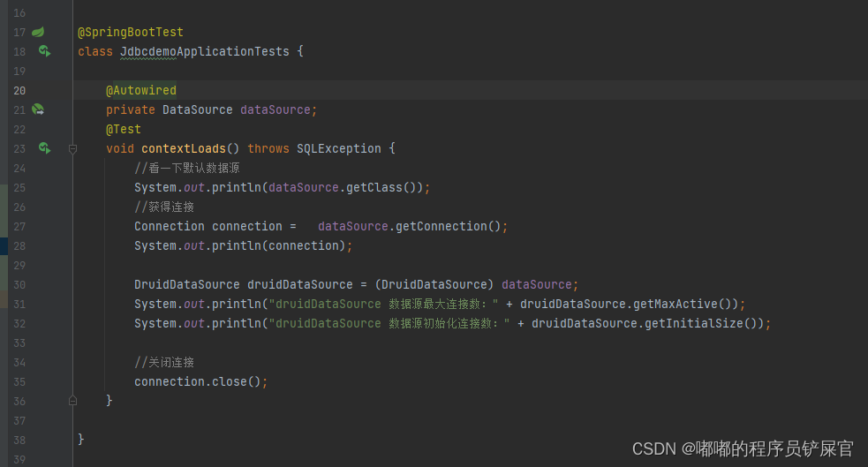
Task: Click println(connection) on line 28
Action: (x=278, y=245)
